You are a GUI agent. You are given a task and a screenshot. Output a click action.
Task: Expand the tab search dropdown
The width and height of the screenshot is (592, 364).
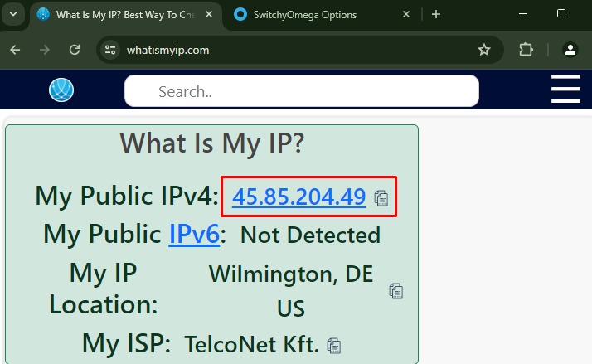[13, 14]
